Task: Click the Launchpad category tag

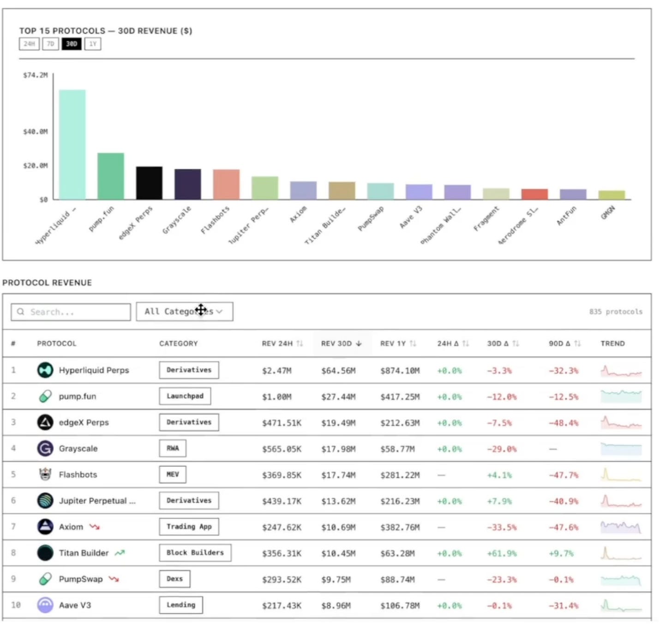Action: click(x=185, y=396)
